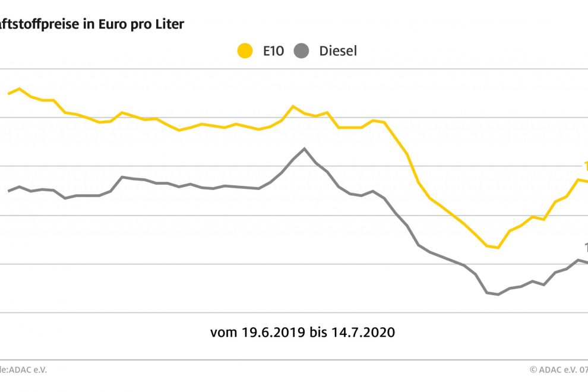This screenshot has height=392, width=588.
Task: Select the E10 line's highest peak at far left
Action: click(x=20, y=89)
